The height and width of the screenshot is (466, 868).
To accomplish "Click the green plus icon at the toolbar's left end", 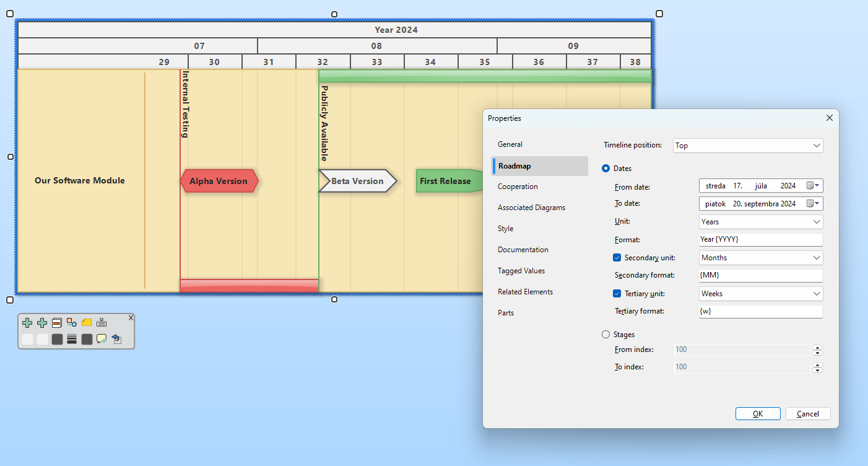I will [27, 323].
